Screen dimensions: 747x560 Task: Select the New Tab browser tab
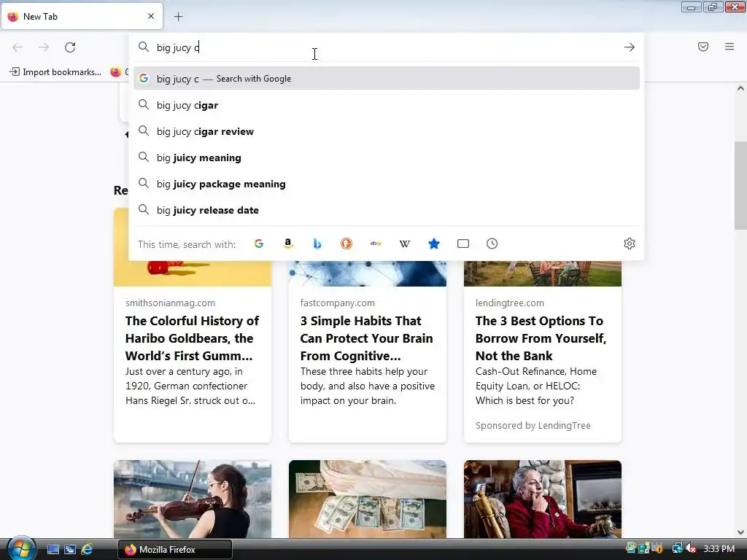[x=82, y=16]
